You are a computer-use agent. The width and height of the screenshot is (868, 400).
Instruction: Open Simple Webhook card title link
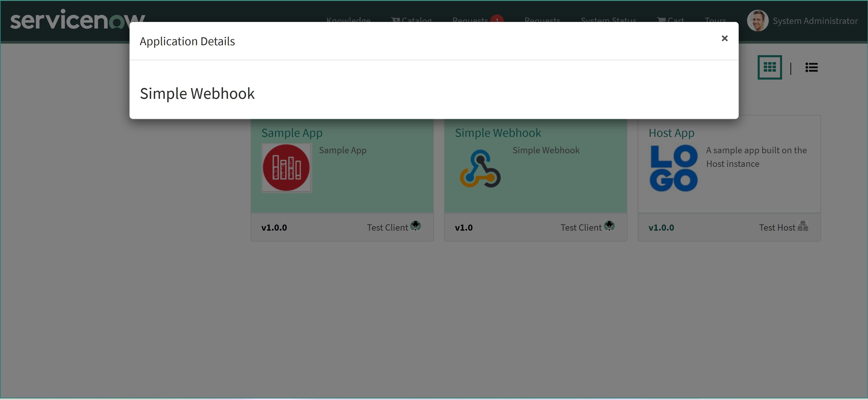pyautogui.click(x=498, y=133)
